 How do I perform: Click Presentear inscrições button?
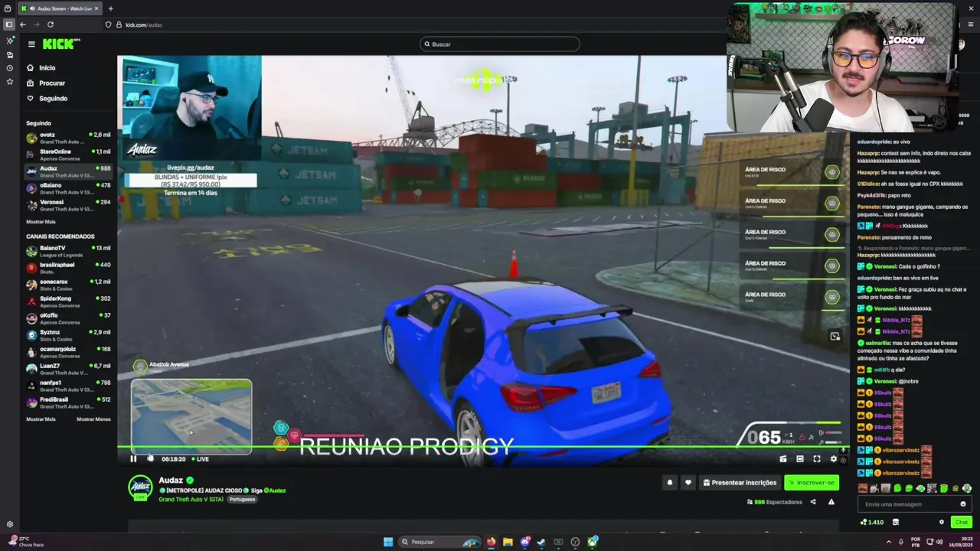click(x=740, y=483)
